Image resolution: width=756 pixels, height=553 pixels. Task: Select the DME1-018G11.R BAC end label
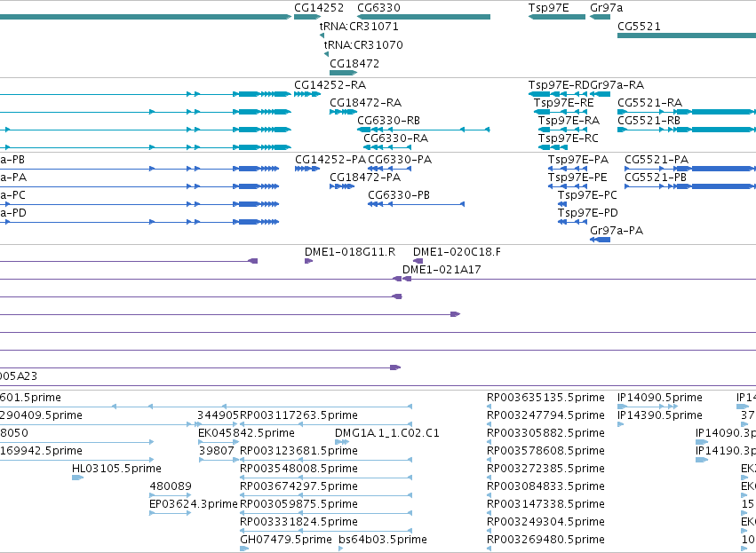click(x=349, y=252)
